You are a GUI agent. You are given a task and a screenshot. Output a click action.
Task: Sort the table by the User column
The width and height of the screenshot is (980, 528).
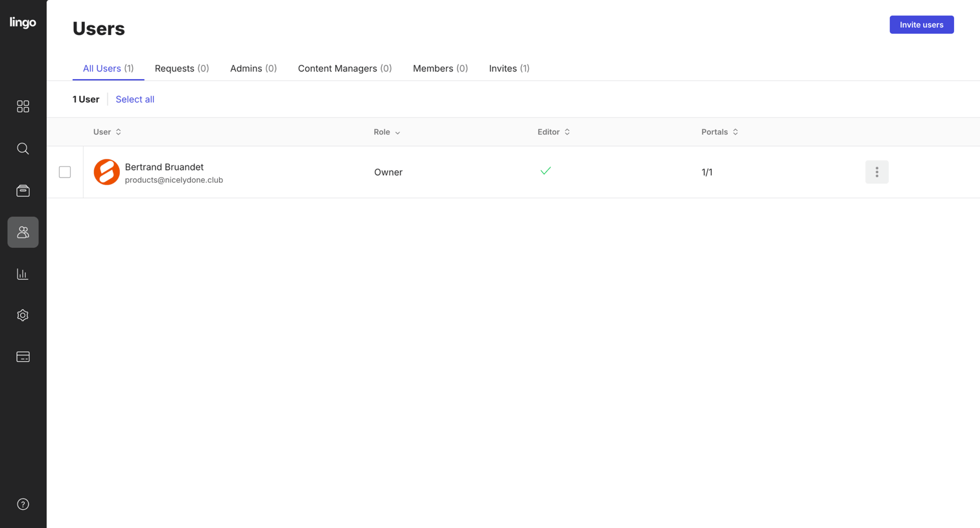click(x=107, y=132)
